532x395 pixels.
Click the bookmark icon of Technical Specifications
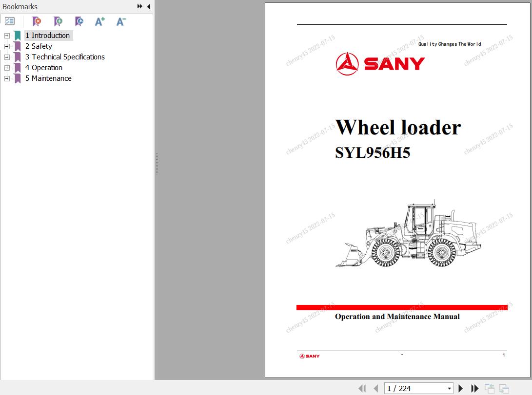click(x=17, y=57)
